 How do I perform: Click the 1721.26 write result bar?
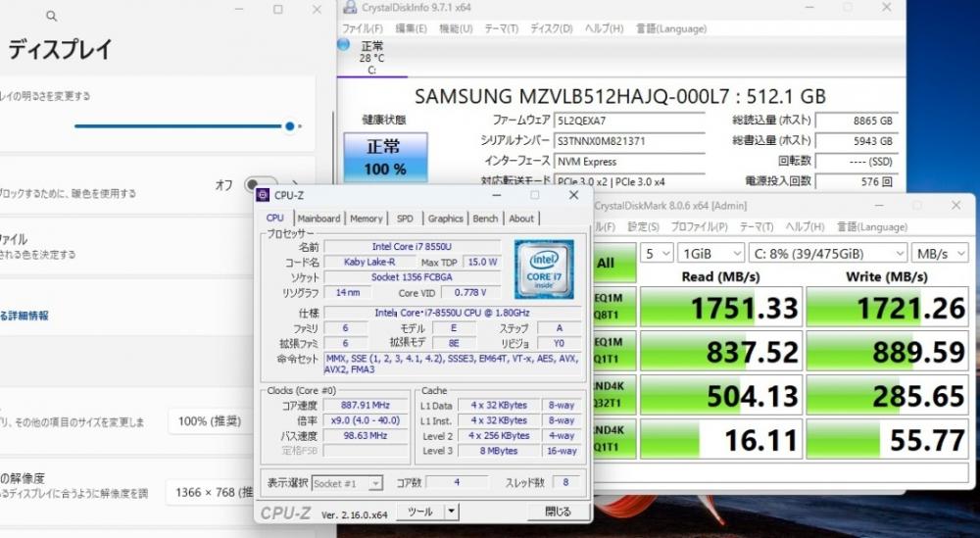pyautogui.click(x=887, y=307)
